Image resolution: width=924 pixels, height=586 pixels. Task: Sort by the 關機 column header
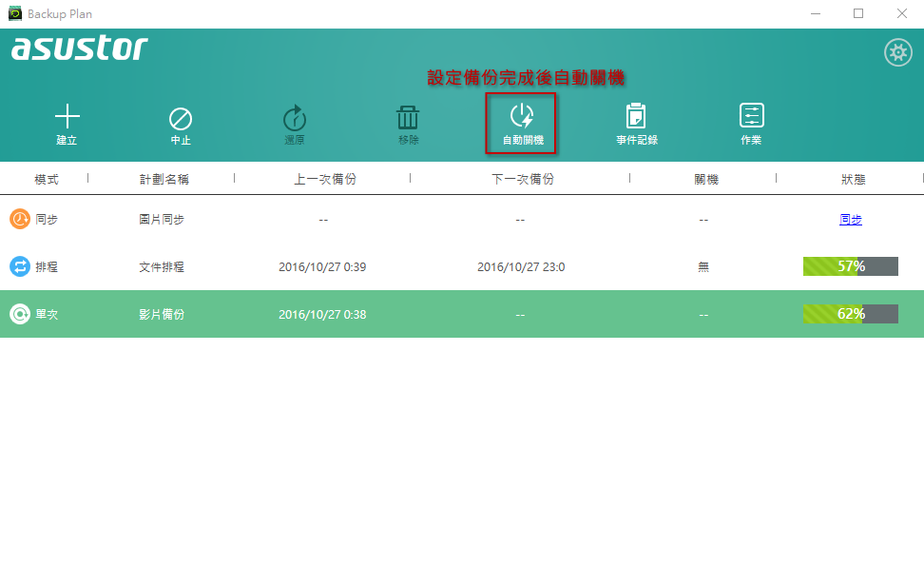pyautogui.click(x=706, y=179)
